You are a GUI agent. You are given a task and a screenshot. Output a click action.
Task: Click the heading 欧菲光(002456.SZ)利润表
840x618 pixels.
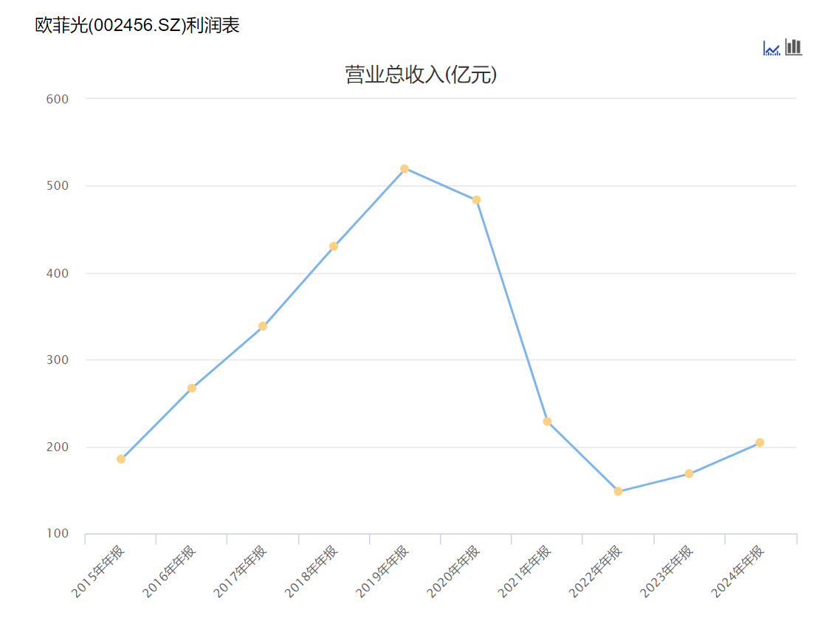[137, 25]
